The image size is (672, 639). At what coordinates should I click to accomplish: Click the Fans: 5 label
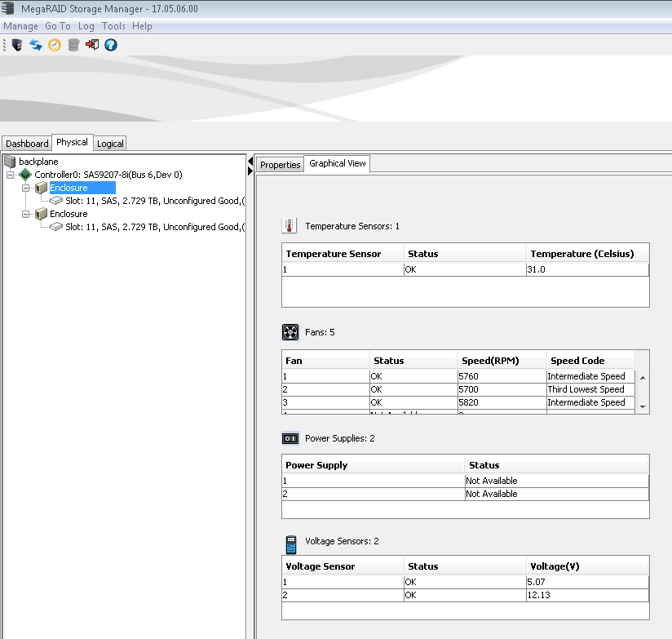pyautogui.click(x=320, y=332)
